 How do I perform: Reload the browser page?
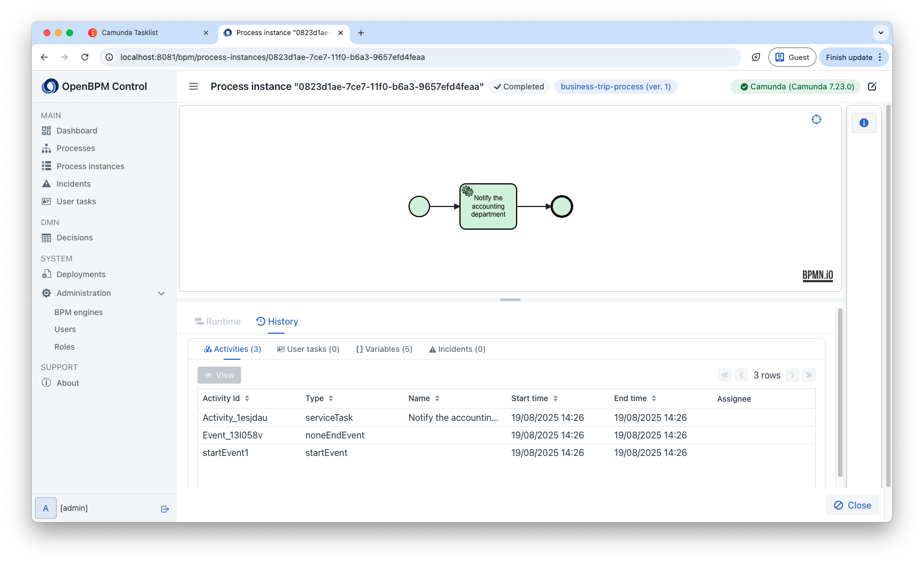[85, 57]
